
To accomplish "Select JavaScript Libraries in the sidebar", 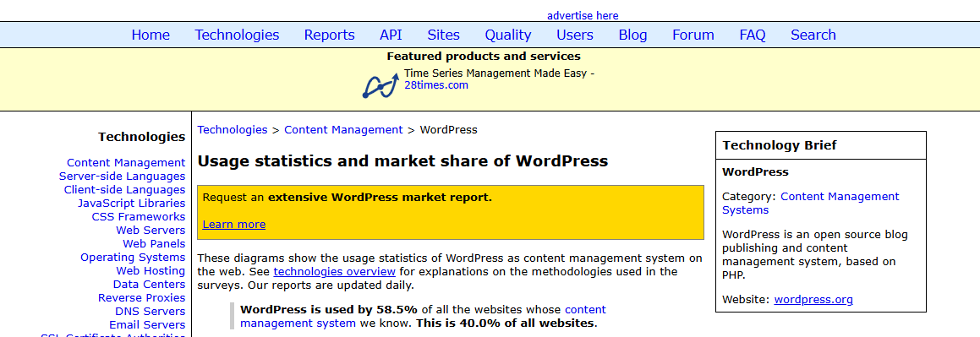I will tap(131, 204).
